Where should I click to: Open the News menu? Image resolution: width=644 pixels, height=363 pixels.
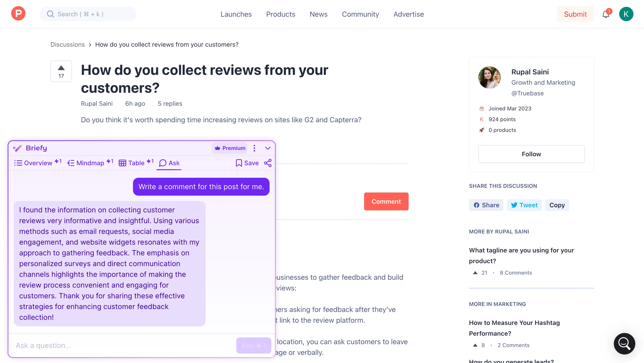click(318, 14)
